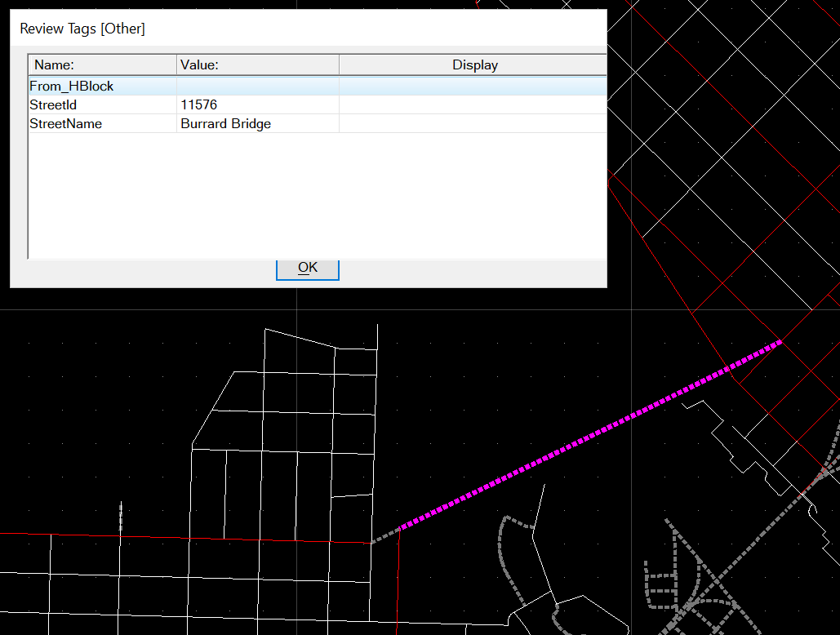Click the OK button to close Review Tags

coord(307,268)
